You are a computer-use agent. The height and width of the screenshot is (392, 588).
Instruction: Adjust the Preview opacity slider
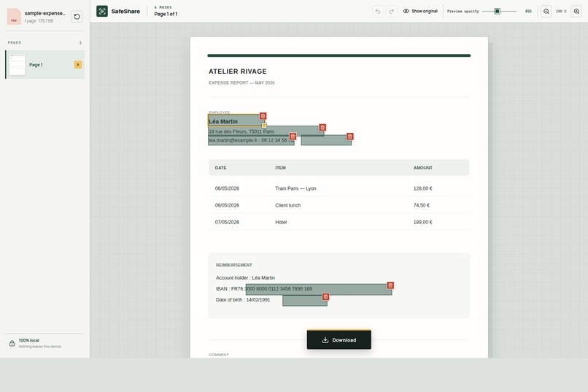coord(499,11)
